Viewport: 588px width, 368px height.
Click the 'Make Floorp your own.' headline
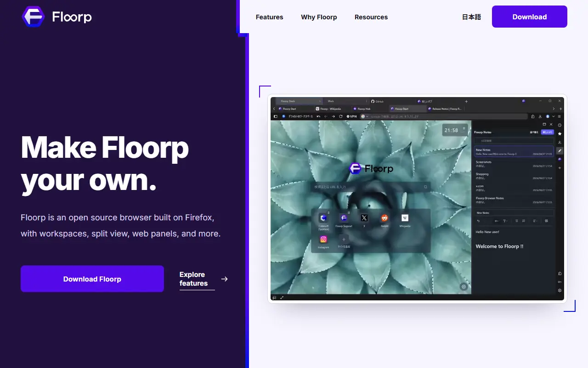(x=105, y=163)
